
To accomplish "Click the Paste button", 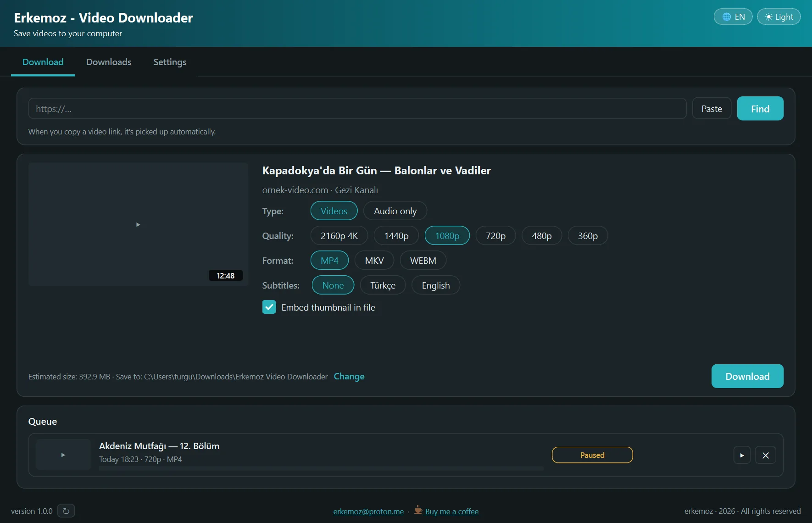I will [x=712, y=109].
